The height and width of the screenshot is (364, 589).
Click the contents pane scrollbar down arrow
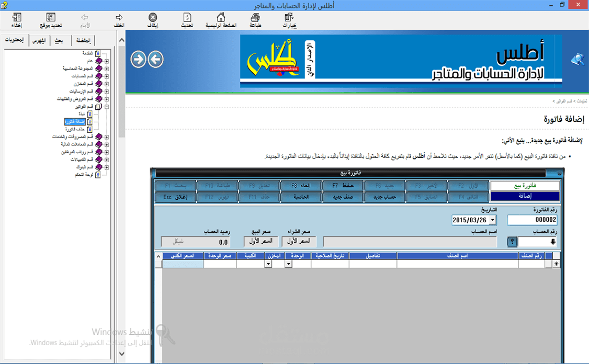point(122,354)
